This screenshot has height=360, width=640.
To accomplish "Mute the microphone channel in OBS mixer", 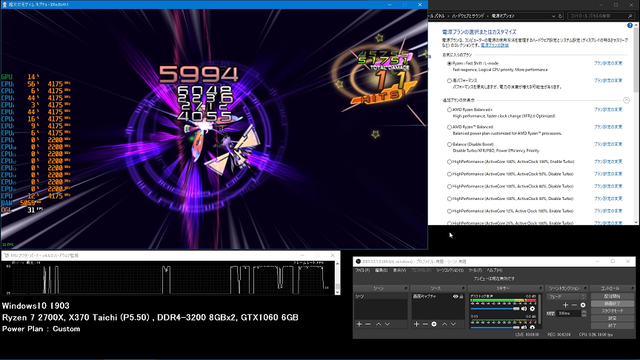I will (x=524, y=327).
